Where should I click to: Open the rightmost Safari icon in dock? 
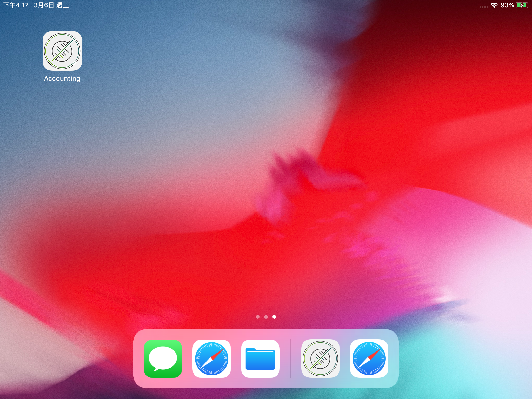pos(369,358)
